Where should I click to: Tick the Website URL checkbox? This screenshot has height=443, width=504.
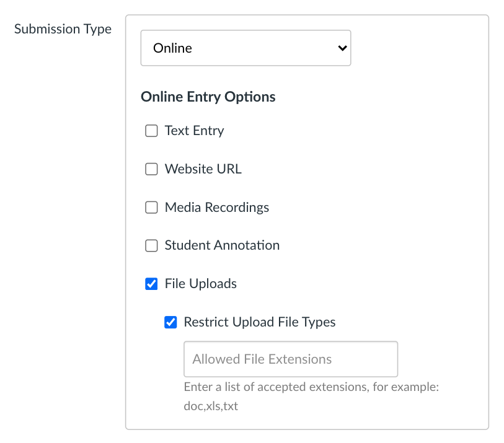point(151,169)
